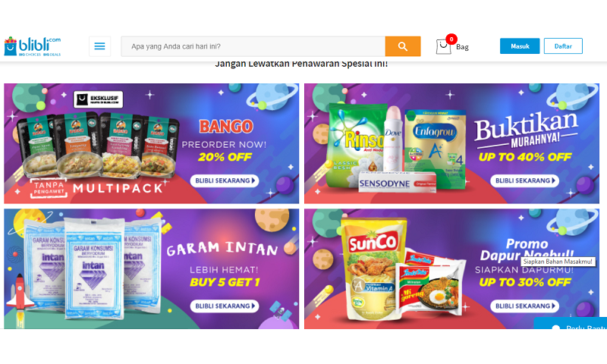Click the Masuk login button

520,46
